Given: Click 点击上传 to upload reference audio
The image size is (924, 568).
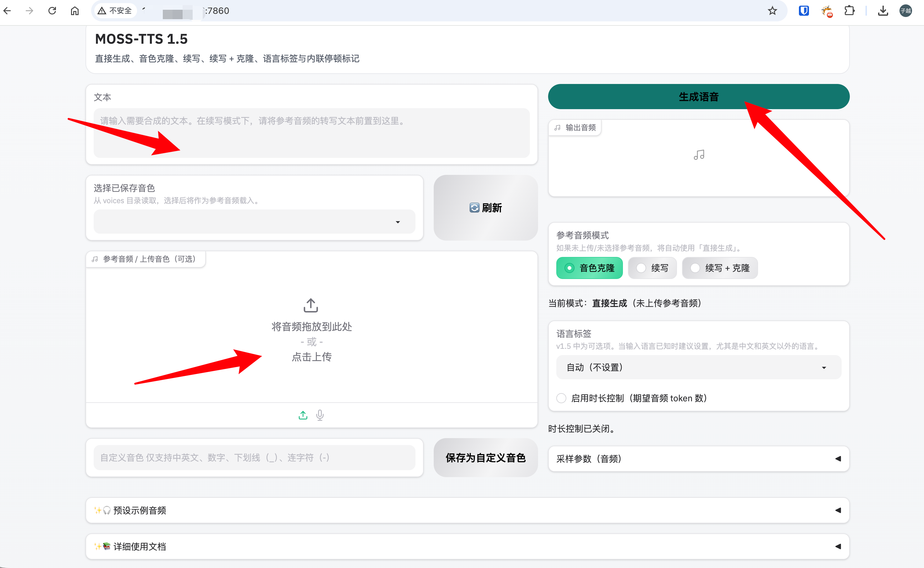Looking at the screenshot, I should point(311,357).
